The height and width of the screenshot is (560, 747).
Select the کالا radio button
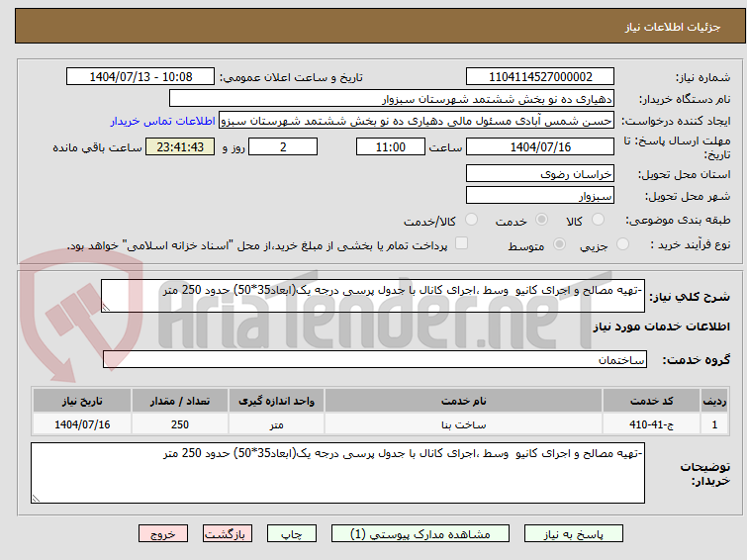598,220
